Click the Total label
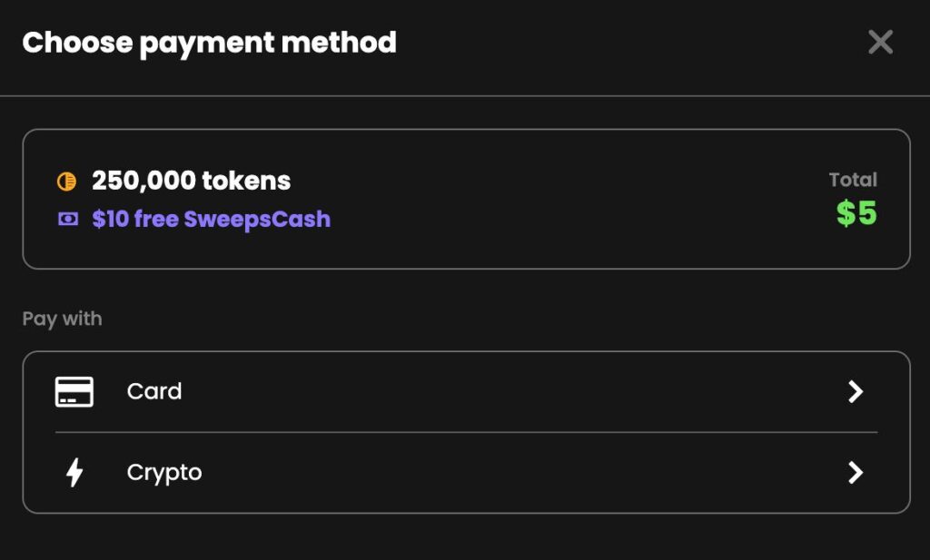930x560 pixels. (853, 180)
